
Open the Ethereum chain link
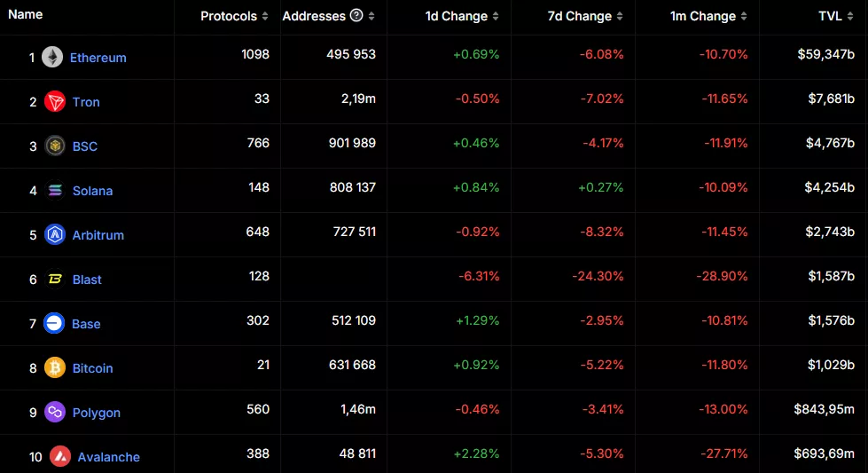click(98, 58)
